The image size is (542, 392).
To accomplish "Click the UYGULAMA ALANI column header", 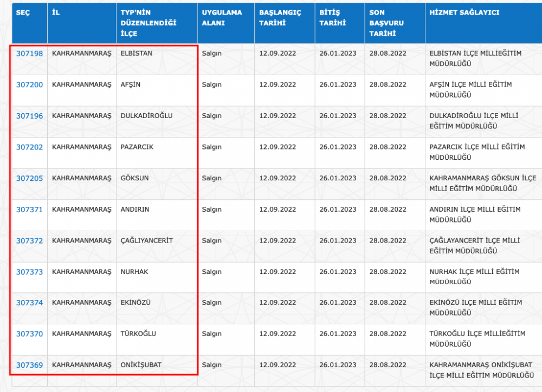I will click(x=222, y=17).
